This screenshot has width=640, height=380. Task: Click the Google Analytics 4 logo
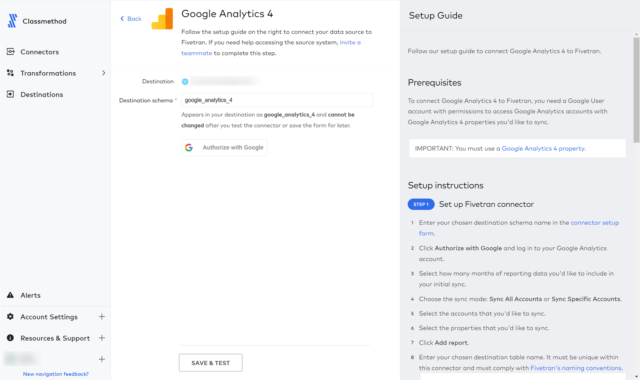click(162, 19)
